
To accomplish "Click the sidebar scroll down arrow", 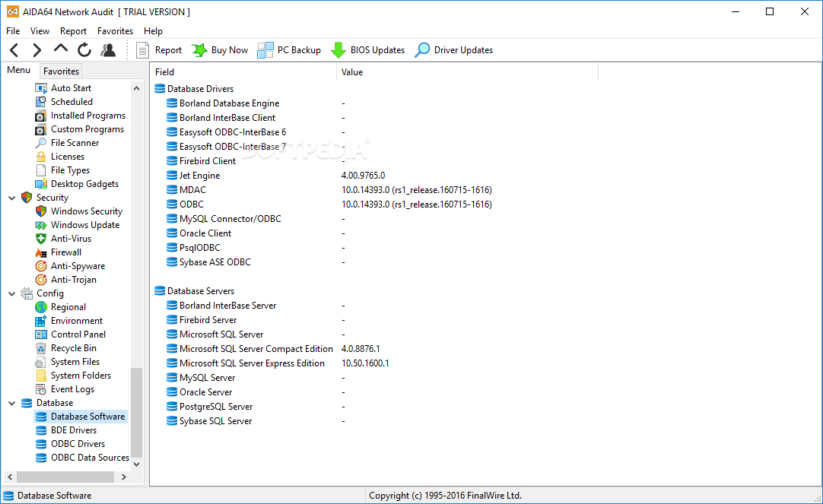I will 136,464.
